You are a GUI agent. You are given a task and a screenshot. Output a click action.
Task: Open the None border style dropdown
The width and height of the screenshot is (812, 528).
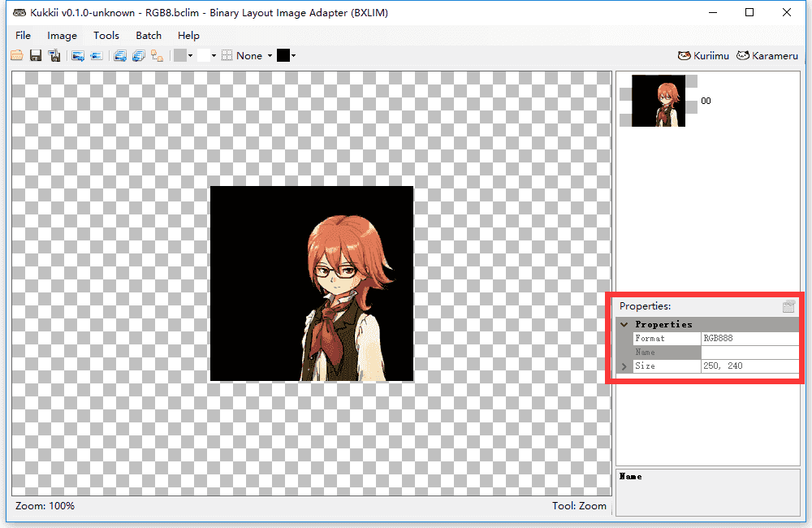pyautogui.click(x=254, y=55)
